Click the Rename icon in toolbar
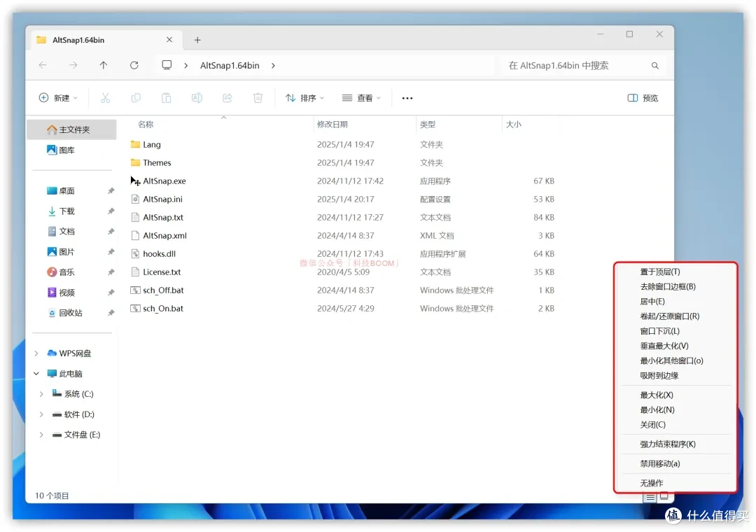The width and height of the screenshot is (756, 532). pyautogui.click(x=197, y=98)
